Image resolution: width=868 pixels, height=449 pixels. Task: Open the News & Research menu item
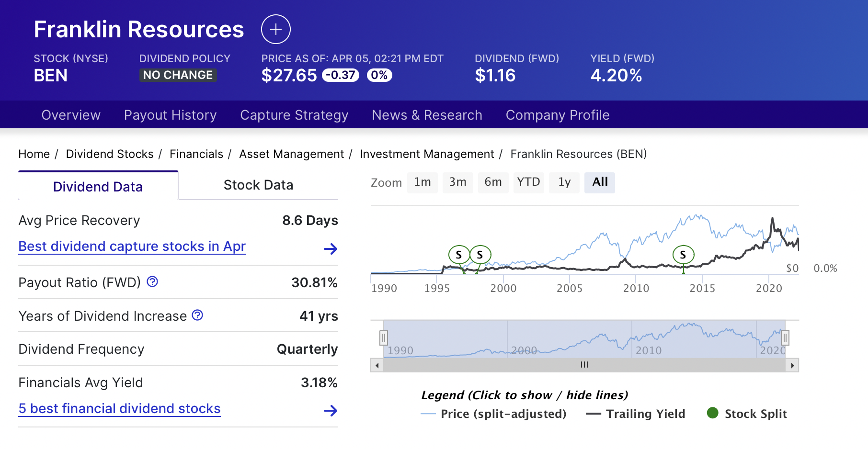(x=427, y=115)
